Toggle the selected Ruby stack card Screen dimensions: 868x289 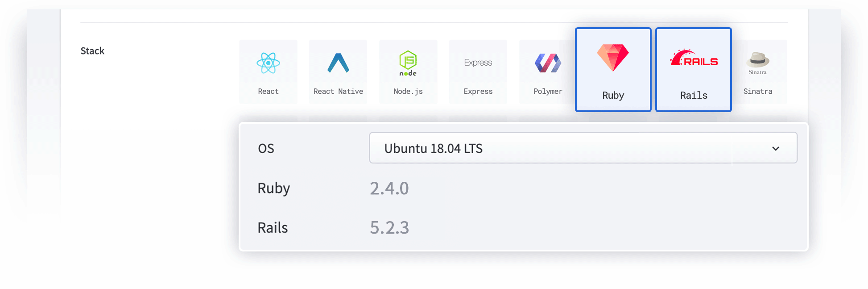pyautogui.click(x=613, y=70)
